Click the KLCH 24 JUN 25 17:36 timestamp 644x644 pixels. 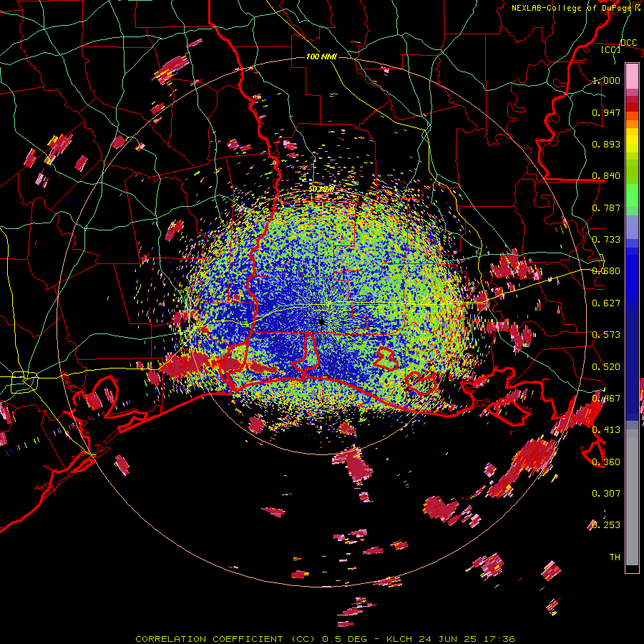(451, 639)
